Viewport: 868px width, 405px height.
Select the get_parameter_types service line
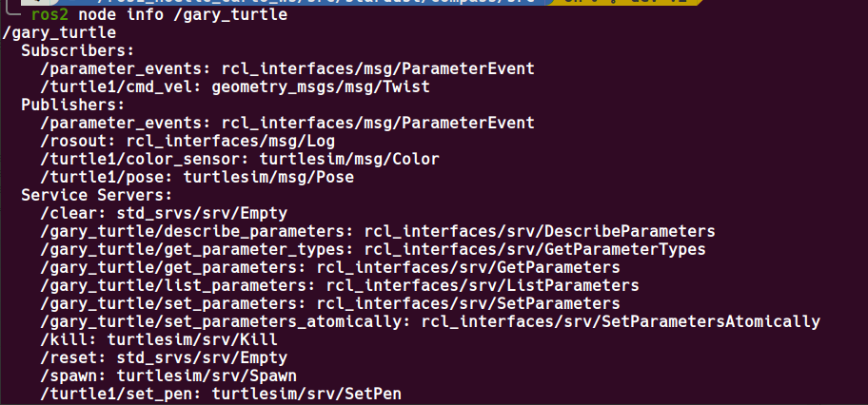click(372, 249)
